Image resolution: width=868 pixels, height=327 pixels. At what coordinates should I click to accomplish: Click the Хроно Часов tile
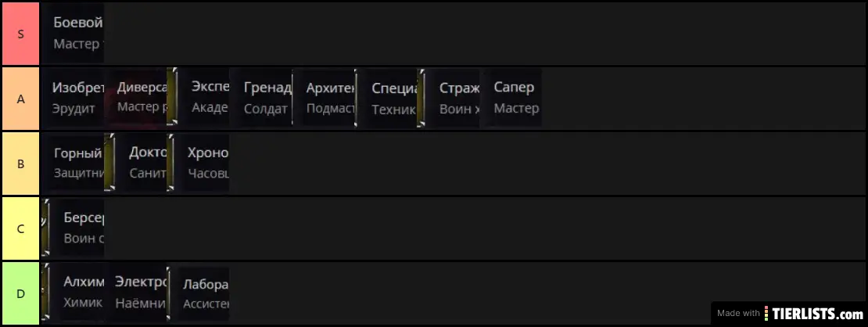(x=198, y=163)
